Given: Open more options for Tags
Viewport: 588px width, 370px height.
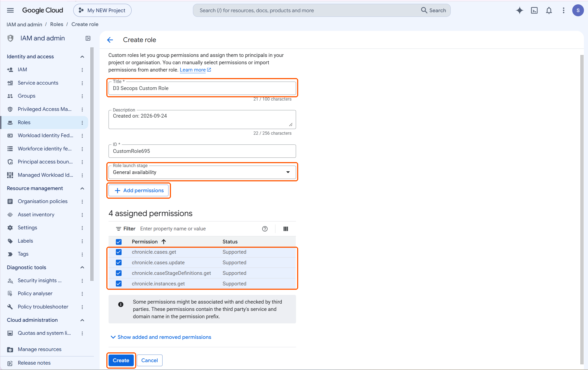Looking at the screenshot, I should coord(82,254).
